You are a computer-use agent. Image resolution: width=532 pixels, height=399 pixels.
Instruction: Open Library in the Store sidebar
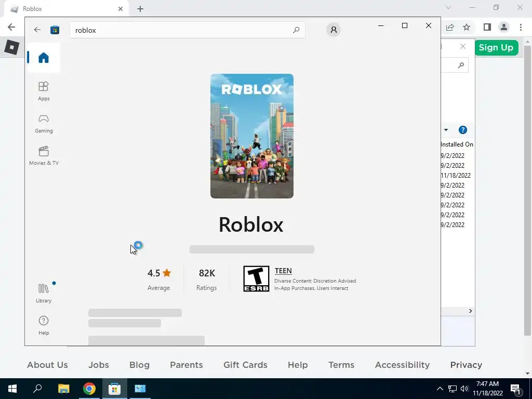click(44, 294)
